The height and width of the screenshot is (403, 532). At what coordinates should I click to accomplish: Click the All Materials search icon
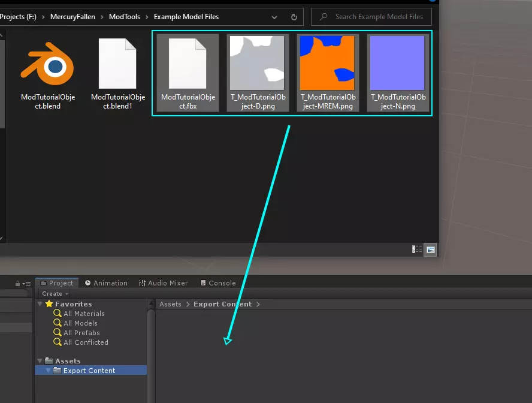[58, 314]
